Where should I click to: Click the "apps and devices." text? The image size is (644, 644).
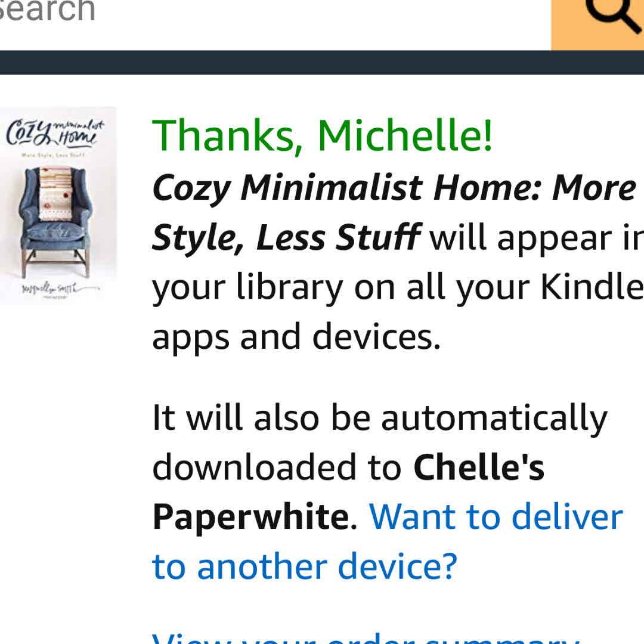tap(296, 337)
